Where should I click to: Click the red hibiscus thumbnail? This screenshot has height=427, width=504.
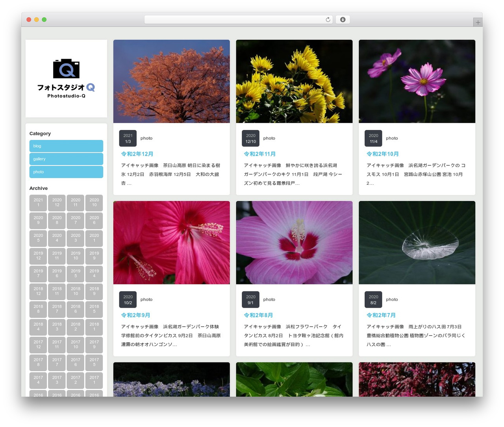[x=172, y=243]
